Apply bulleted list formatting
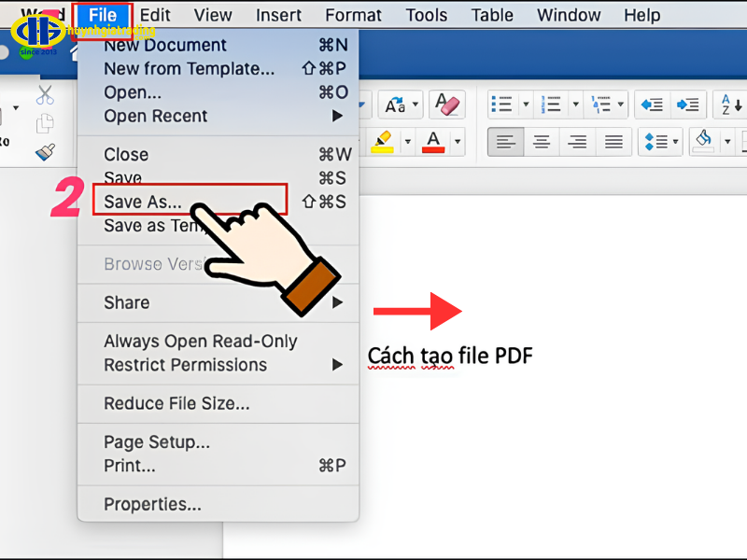 point(502,104)
